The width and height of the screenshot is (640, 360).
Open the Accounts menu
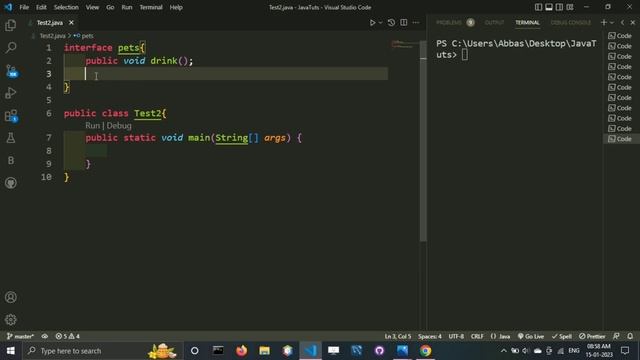(11, 297)
